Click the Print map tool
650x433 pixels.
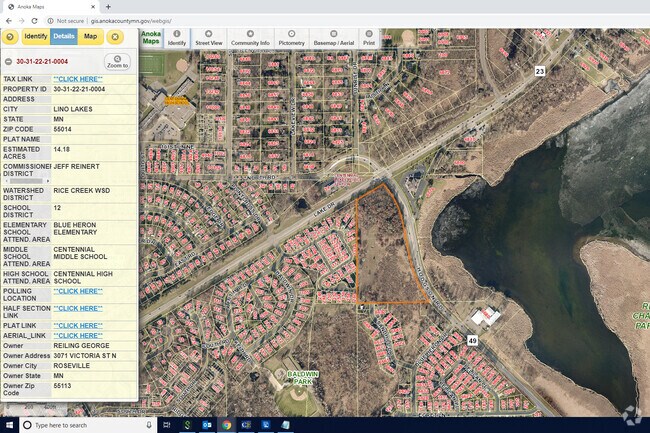[369, 38]
